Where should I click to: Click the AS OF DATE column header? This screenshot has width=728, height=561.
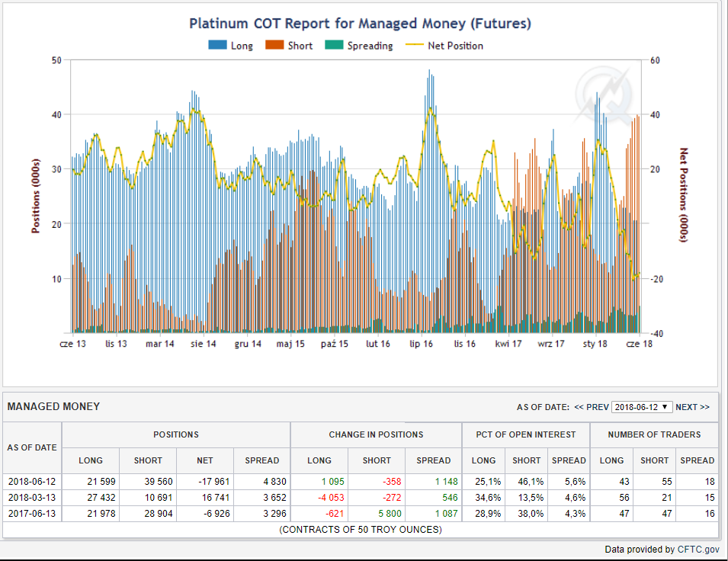[32, 447]
